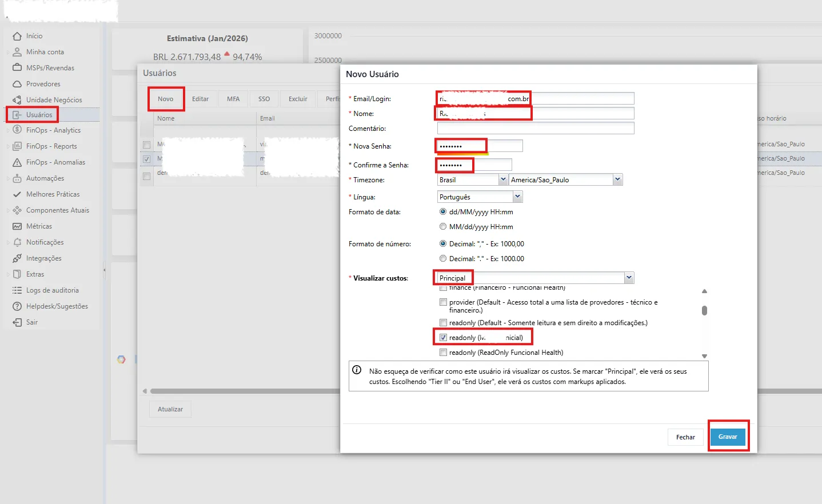Screen dimensions: 822x504
Task: Select dd/MM/yyyy HH:mm date format
Action: (443, 211)
